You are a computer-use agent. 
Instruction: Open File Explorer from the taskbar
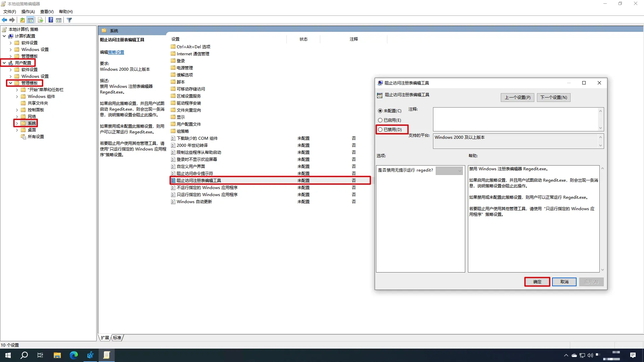(57, 355)
